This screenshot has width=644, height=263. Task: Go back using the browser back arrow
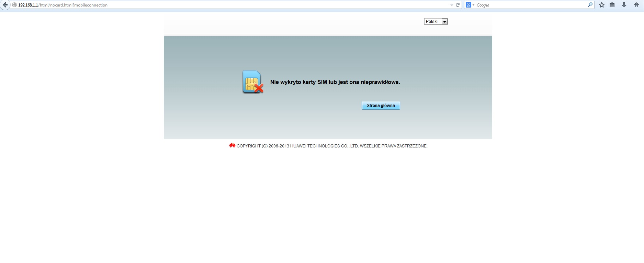[5, 5]
